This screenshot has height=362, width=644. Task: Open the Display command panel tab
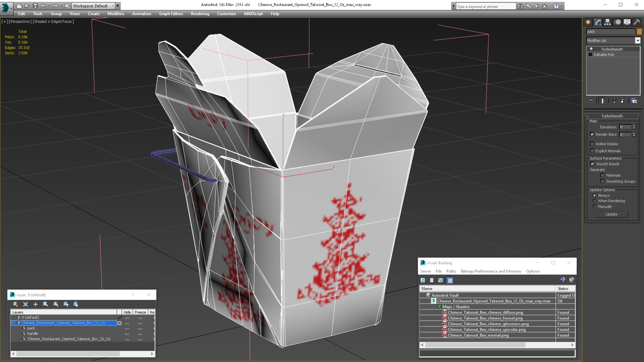627,22
